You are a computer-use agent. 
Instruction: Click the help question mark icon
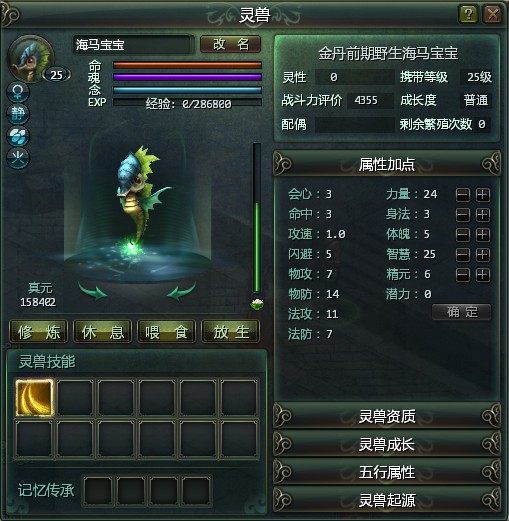point(468,14)
